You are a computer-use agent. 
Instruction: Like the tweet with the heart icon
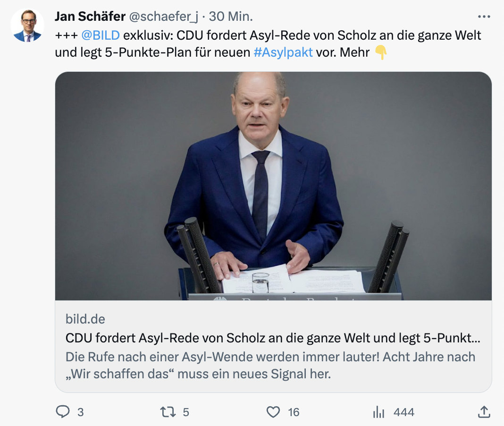(273, 412)
